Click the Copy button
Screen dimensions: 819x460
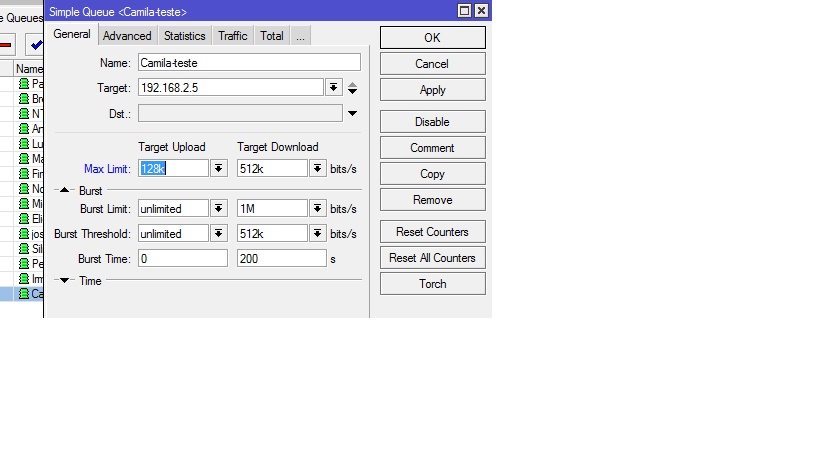coord(432,174)
